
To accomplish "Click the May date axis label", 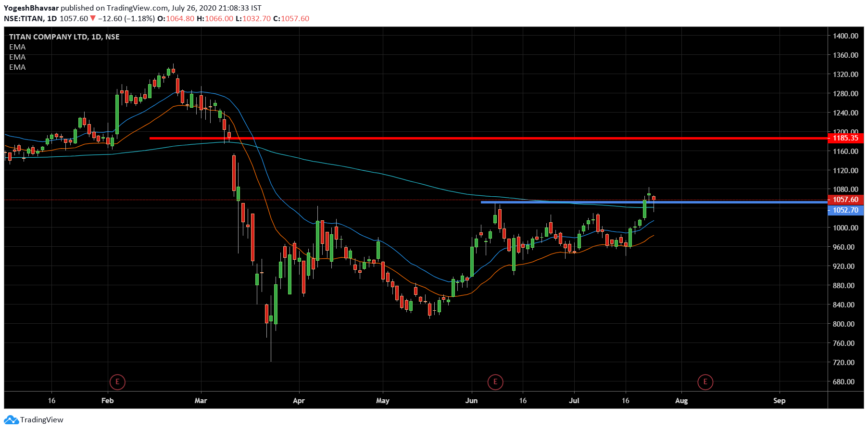I will point(383,400).
